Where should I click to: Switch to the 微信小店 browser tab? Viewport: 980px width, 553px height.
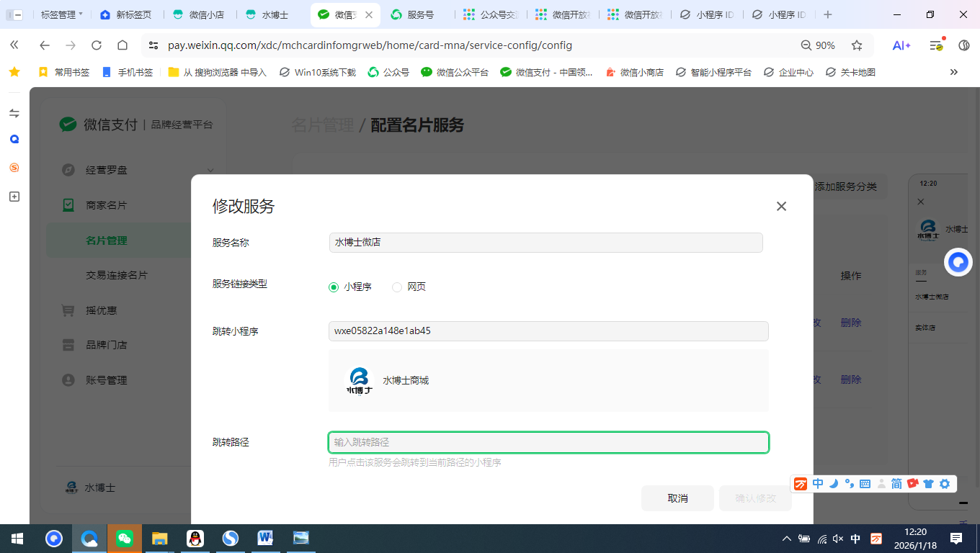tap(199, 14)
